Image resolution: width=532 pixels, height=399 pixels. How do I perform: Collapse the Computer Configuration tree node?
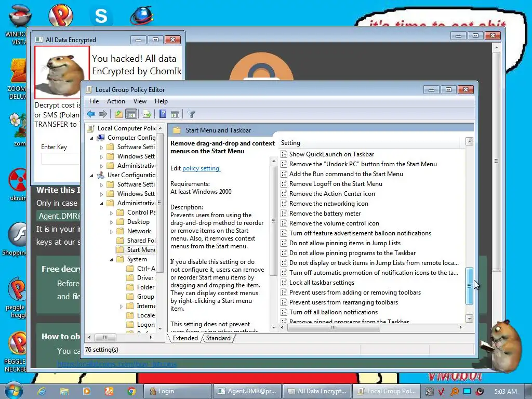point(91,138)
